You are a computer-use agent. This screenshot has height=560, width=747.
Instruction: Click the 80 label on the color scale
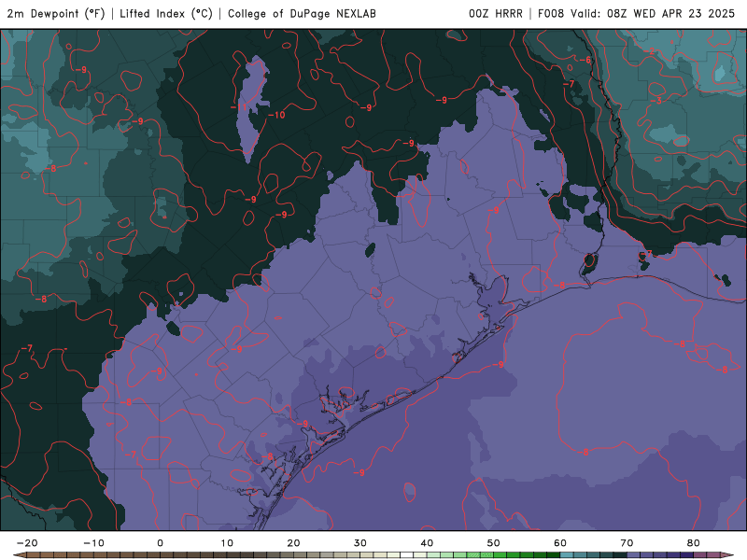point(694,543)
